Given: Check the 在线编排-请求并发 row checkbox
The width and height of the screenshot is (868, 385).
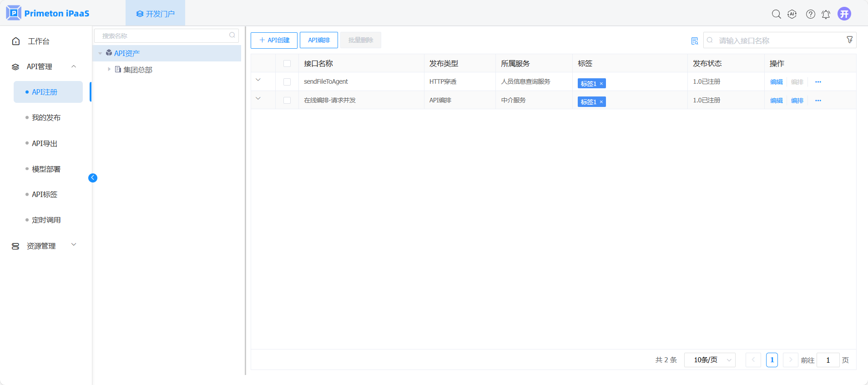Looking at the screenshot, I should [x=287, y=100].
